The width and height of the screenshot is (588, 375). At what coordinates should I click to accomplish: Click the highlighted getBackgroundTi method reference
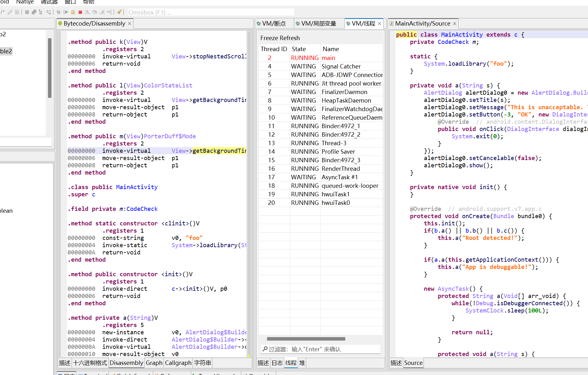pos(219,151)
